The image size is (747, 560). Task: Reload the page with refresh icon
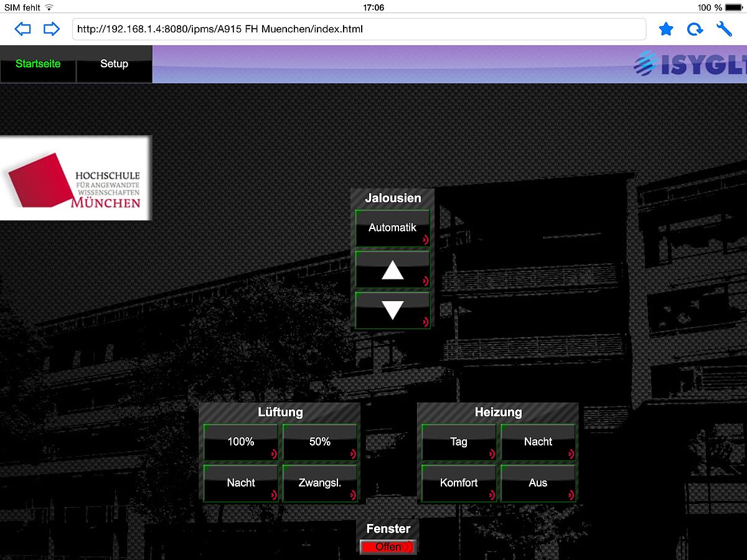click(695, 29)
